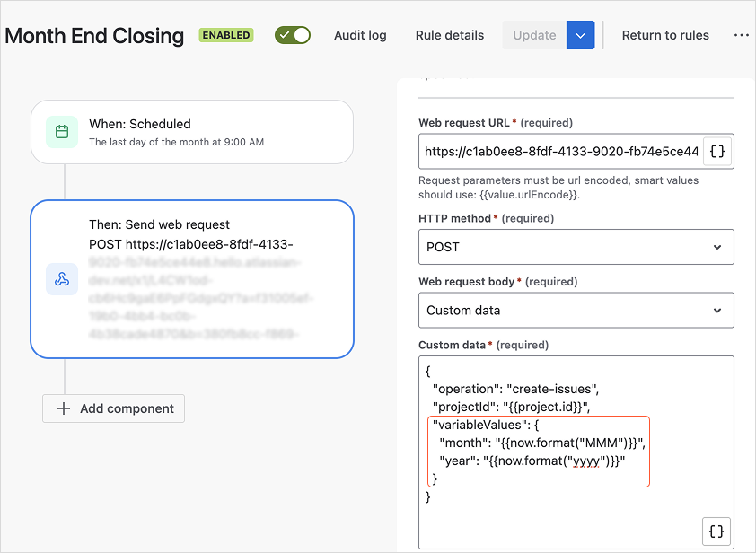Open smart values braces in Custom data box
Screen dimensions: 756x553
point(716,531)
